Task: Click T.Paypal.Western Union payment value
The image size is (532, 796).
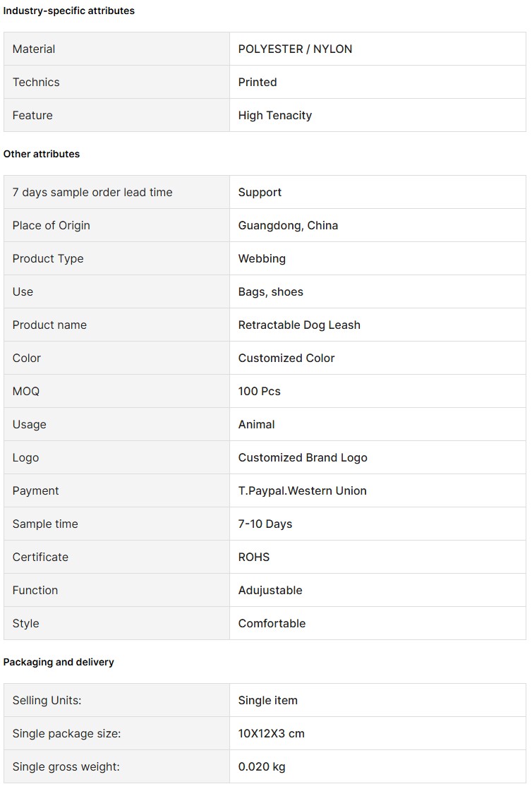Action: [302, 491]
